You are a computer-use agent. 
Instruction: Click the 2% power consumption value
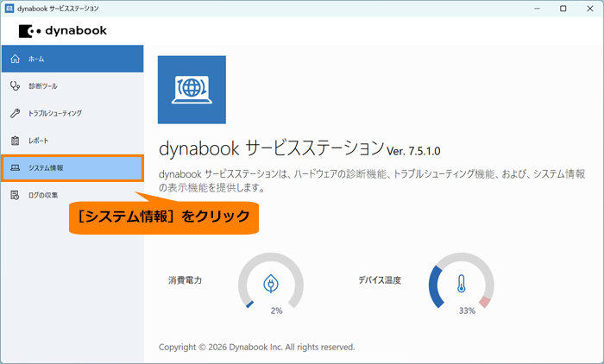(x=277, y=311)
